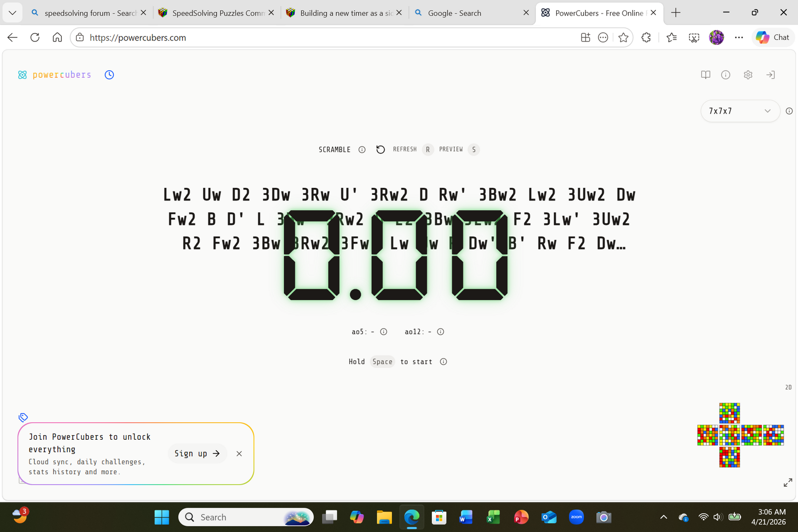Click the PREVIEW label
This screenshot has height=532, width=798.
click(451, 150)
